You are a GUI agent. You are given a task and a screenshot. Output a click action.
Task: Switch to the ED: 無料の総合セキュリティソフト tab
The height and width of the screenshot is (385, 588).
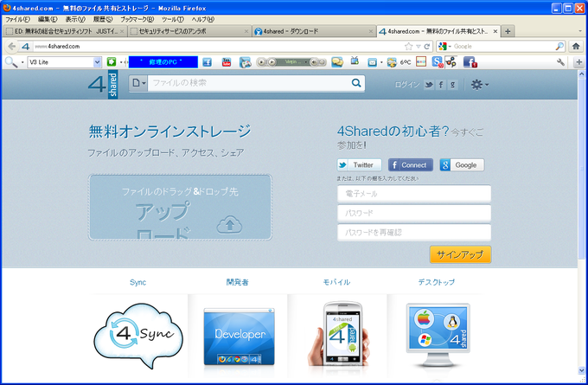(x=65, y=31)
